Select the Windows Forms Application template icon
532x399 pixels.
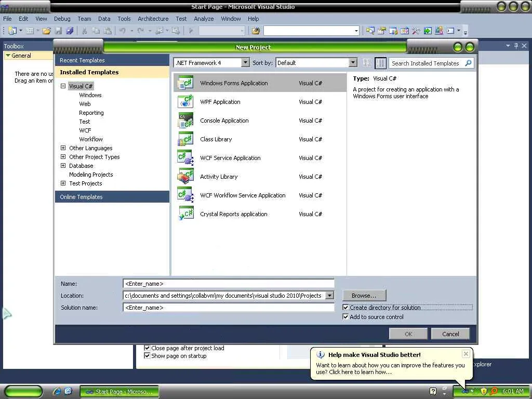pos(185,83)
